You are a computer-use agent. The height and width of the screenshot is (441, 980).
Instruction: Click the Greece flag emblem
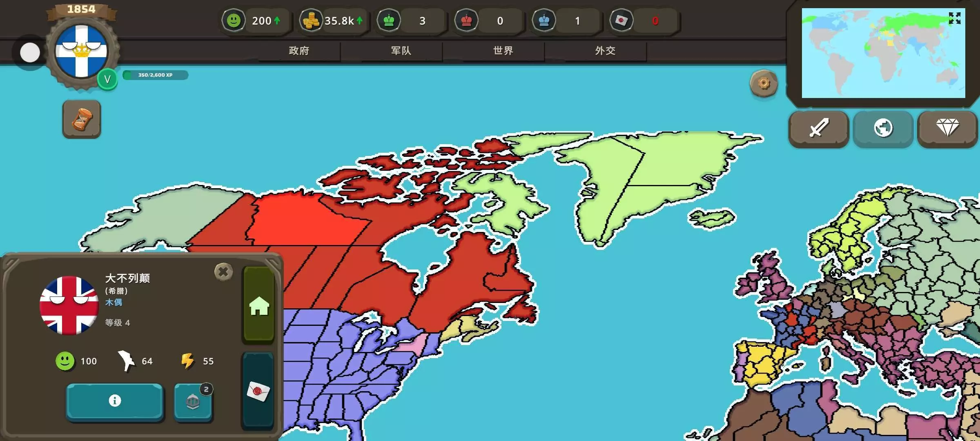click(82, 51)
